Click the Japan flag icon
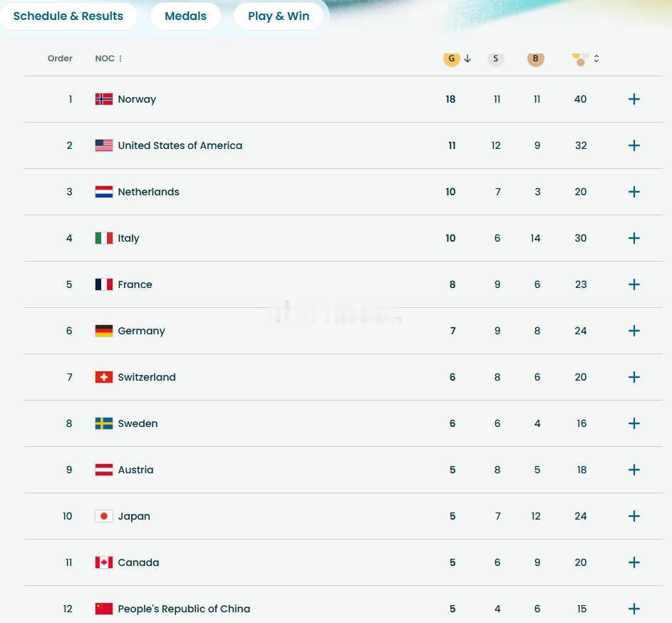Image resolution: width=672 pixels, height=623 pixels. pyautogui.click(x=104, y=516)
